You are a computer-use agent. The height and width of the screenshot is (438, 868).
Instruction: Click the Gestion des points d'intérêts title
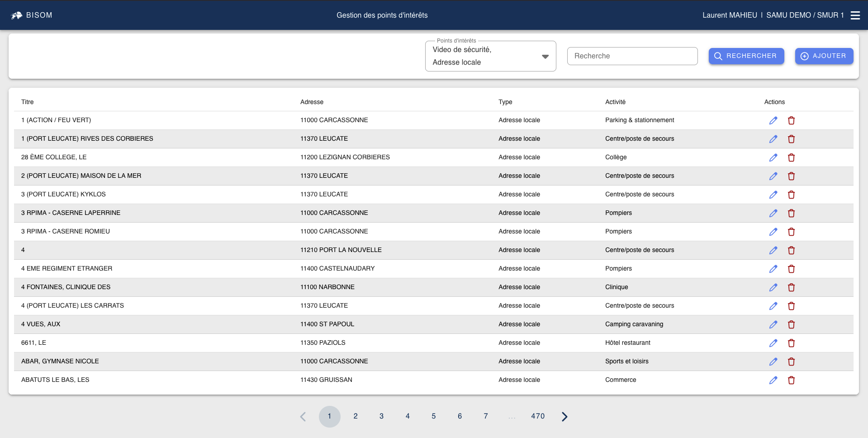point(382,15)
